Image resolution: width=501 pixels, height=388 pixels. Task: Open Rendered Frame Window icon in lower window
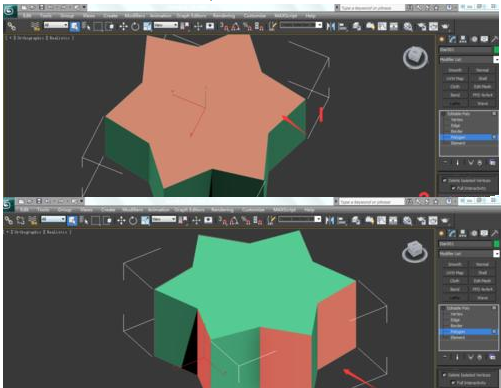[433, 220]
